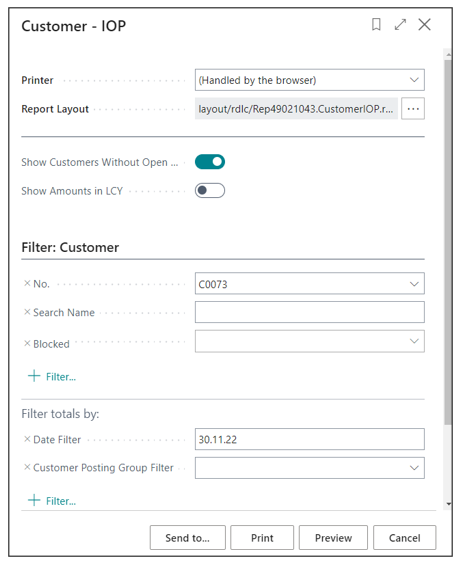
Task: Click the Preview button
Action: (x=333, y=538)
